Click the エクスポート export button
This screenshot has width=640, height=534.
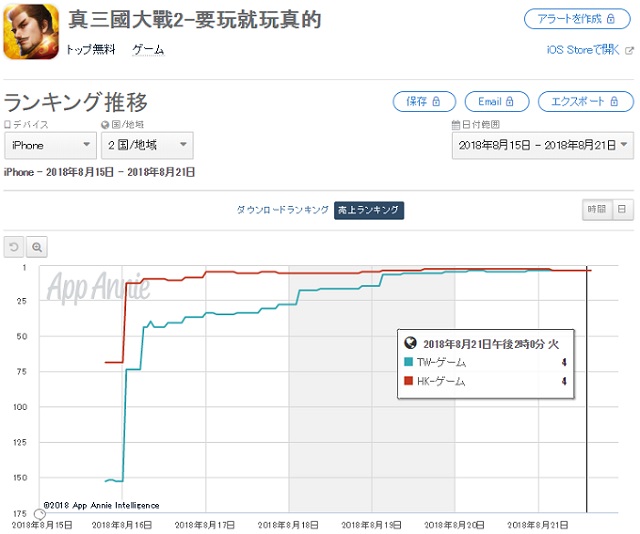[x=585, y=101]
